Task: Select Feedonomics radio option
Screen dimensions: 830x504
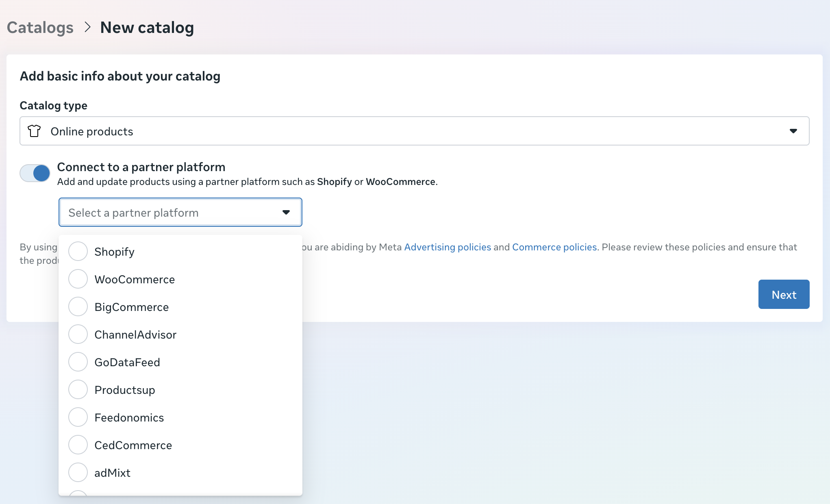Action: pyautogui.click(x=78, y=417)
